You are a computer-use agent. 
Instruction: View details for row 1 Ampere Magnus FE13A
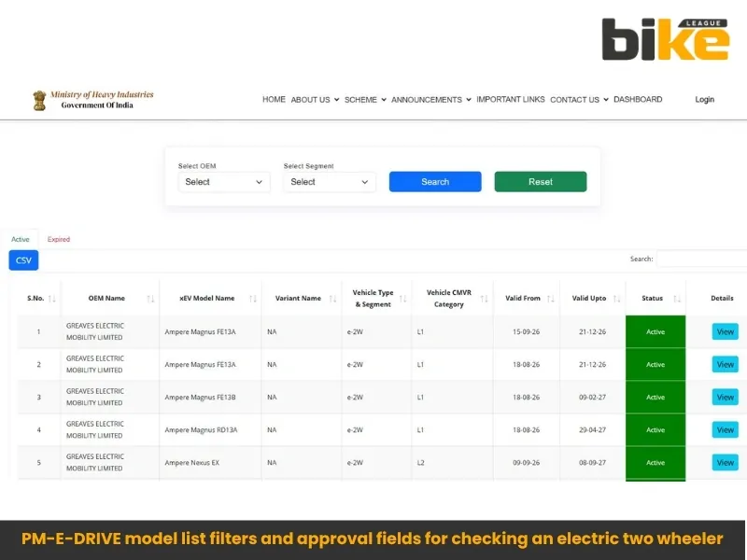(726, 332)
